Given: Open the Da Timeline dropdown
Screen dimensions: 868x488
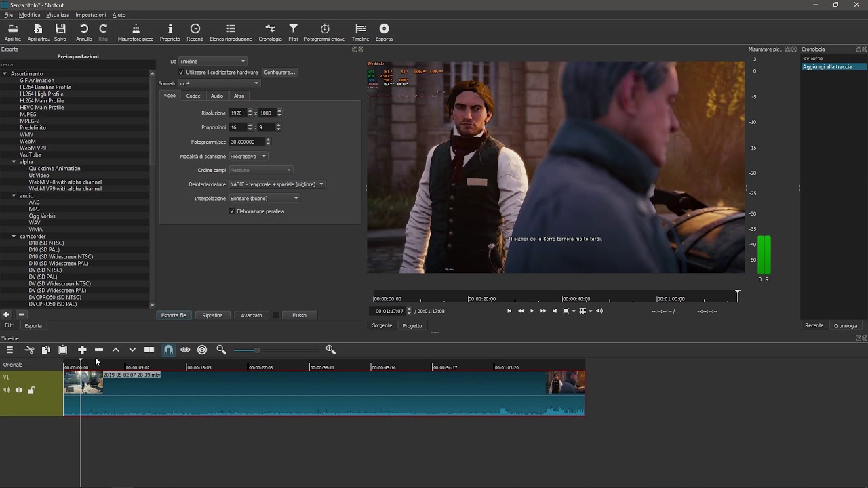Looking at the screenshot, I should (x=212, y=62).
